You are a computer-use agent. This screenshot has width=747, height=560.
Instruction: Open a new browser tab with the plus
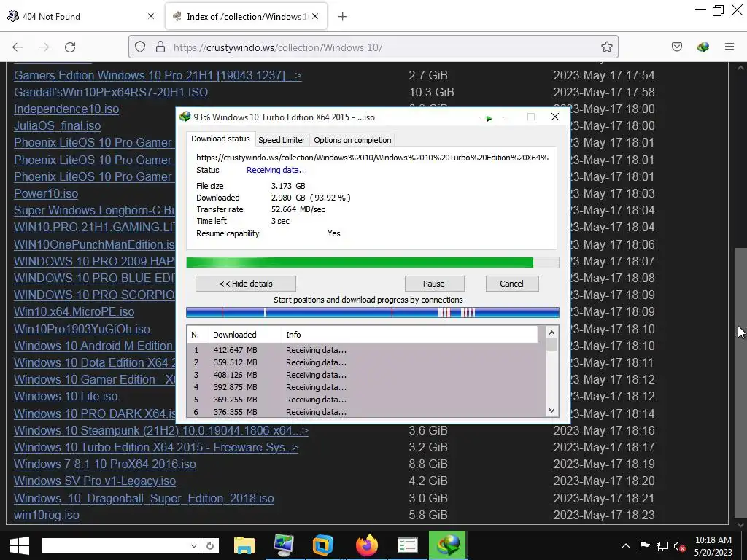coord(343,17)
